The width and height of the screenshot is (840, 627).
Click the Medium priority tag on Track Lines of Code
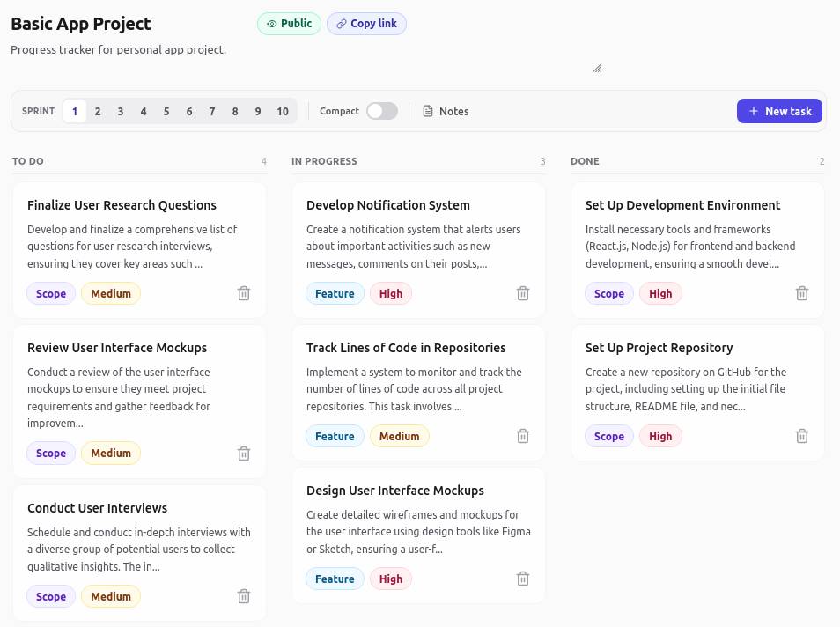(399, 436)
